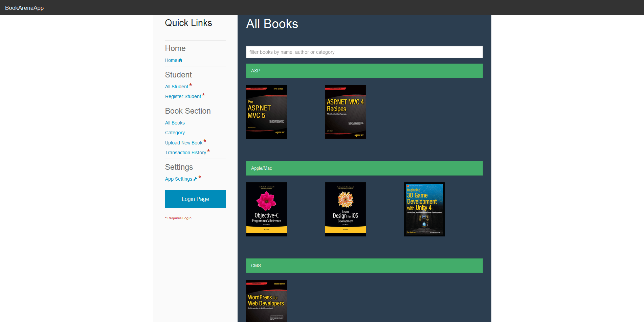Select the Apple/Mac category header bar

pos(364,168)
